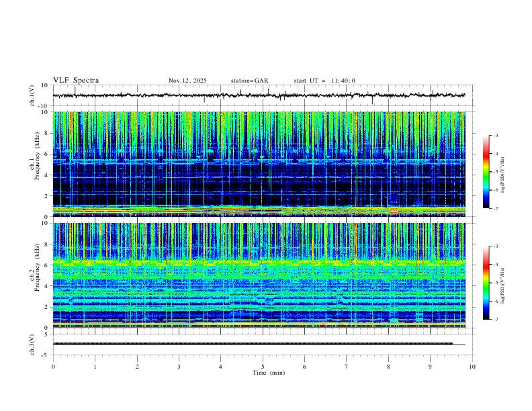Click the upper color bar log(PSD) label

pyautogui.click(x=502, y=175)
